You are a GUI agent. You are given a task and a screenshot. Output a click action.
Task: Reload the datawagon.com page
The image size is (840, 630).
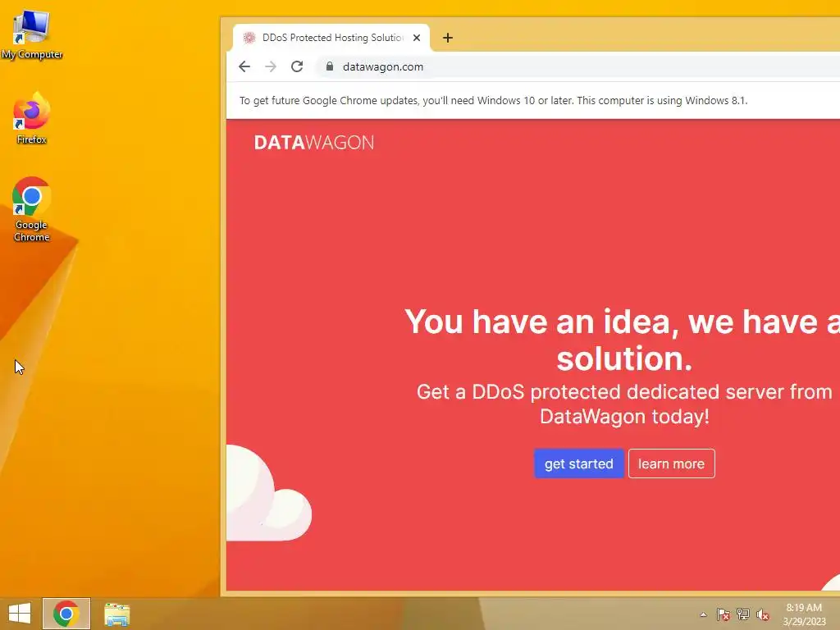click(297, 66)
